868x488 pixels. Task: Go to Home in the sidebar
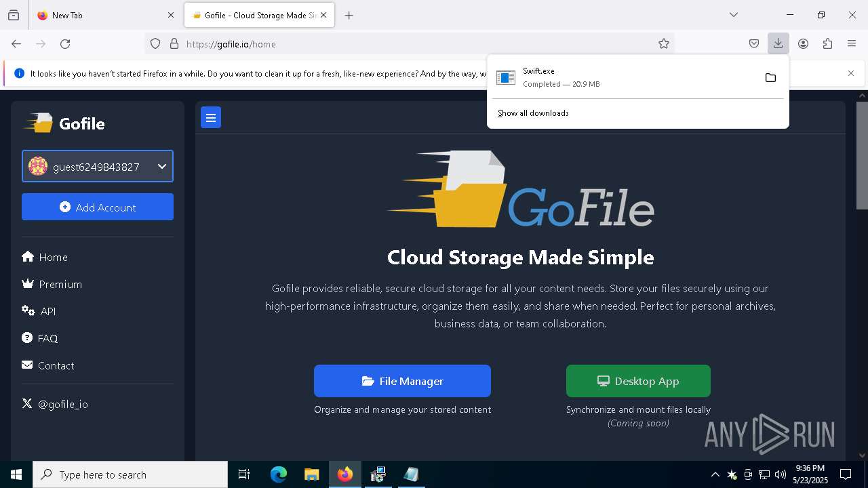[45, 257]
